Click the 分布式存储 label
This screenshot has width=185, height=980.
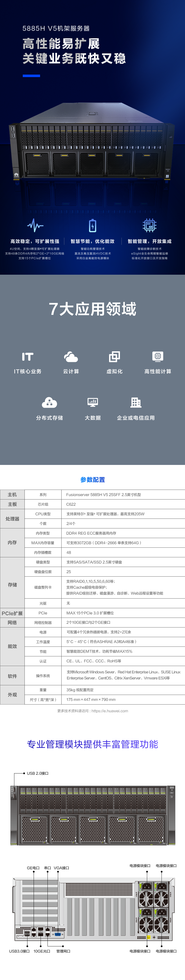tap(49, 418)
